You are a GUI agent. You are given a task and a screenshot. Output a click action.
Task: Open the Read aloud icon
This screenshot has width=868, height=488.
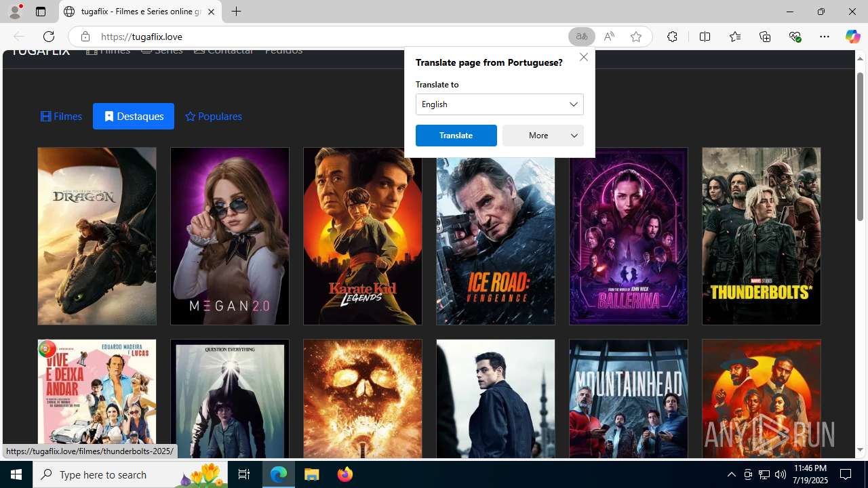pyautogui.click(x=609, y=37)
